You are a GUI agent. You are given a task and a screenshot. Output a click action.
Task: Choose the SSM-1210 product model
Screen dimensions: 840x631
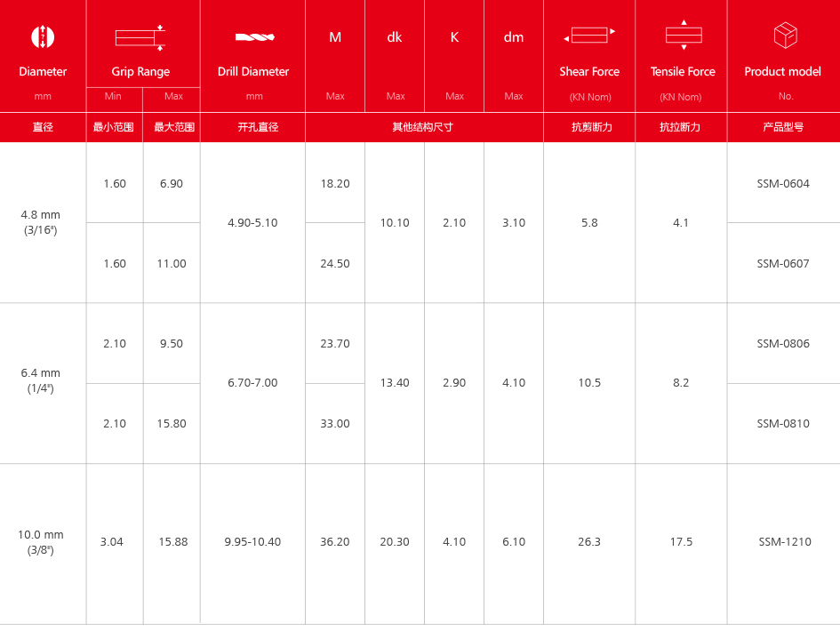click(x=784, y=542)
